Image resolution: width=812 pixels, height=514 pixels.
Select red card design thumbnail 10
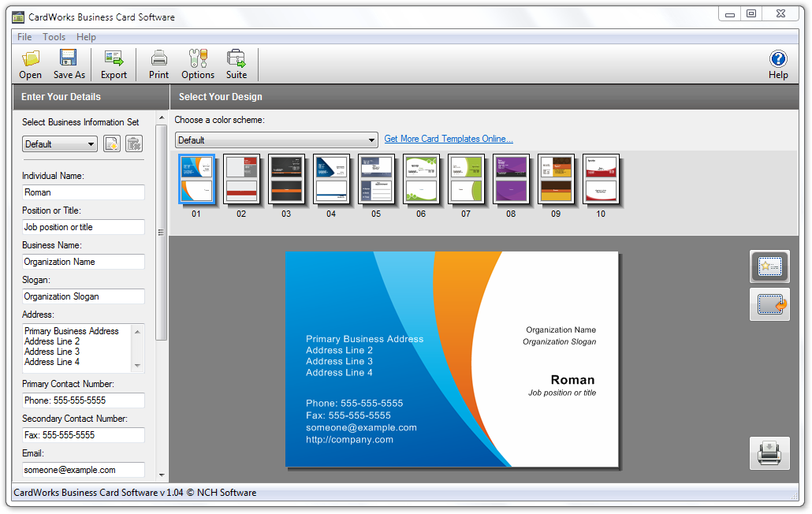pos(601,179)
